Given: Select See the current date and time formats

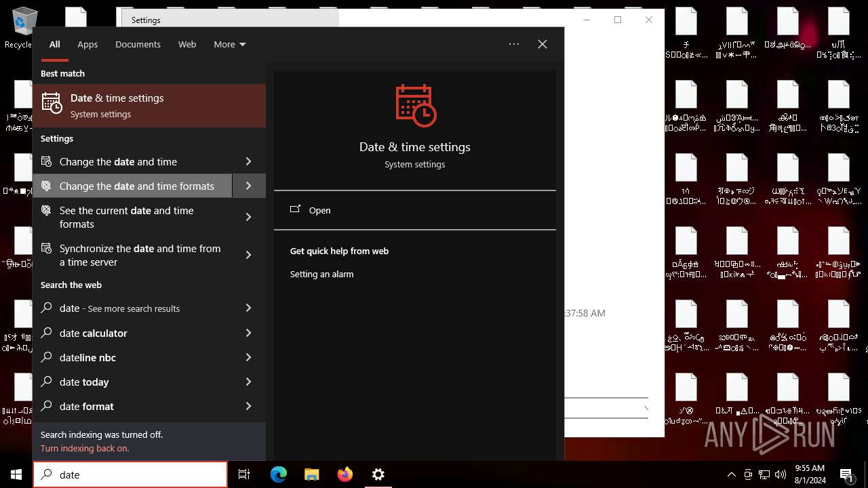Looking at the screenshot, I should click(132, 217).
